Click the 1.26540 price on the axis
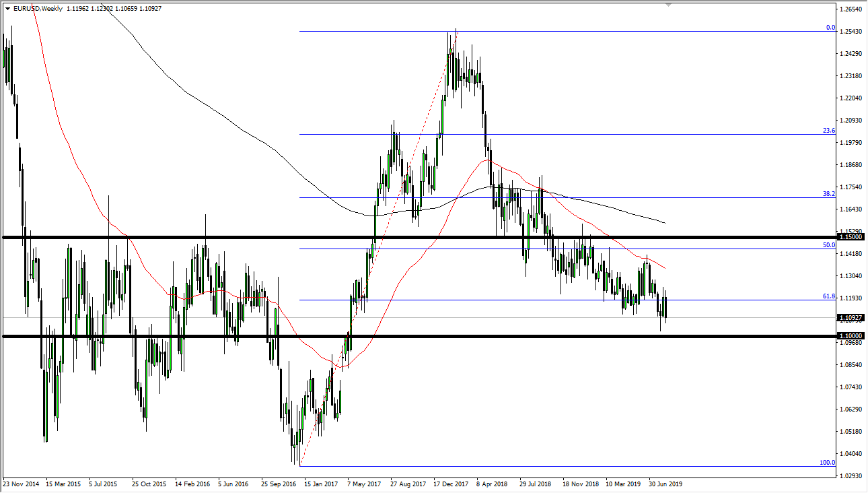Viewport: 868px width, 493px height. coord(850,9)
